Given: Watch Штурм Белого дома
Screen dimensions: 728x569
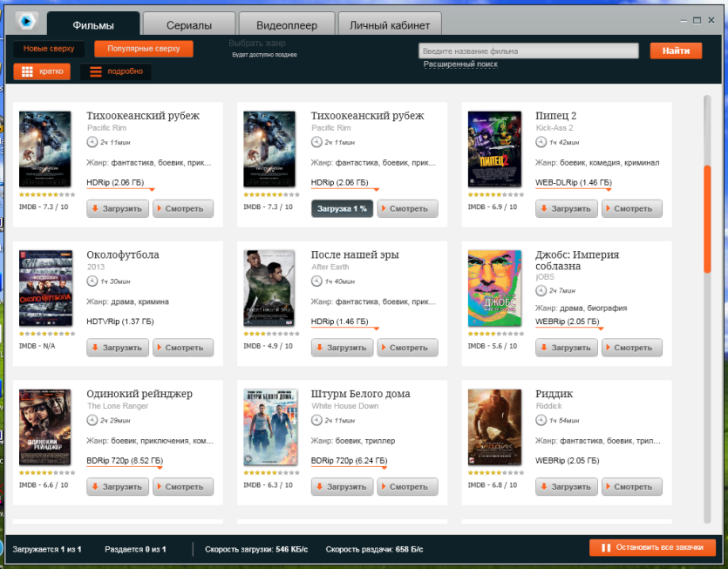Looking at the screenshot, I should (407, 486).
